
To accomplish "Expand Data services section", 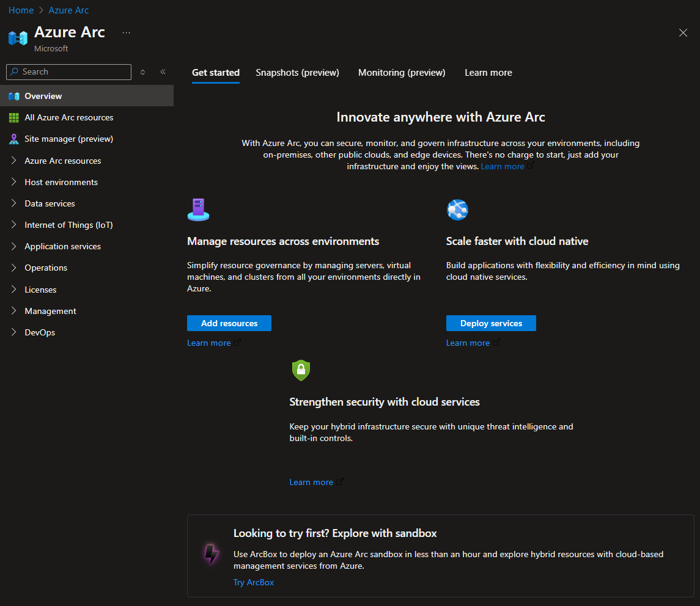I will [x=14, y=203].
